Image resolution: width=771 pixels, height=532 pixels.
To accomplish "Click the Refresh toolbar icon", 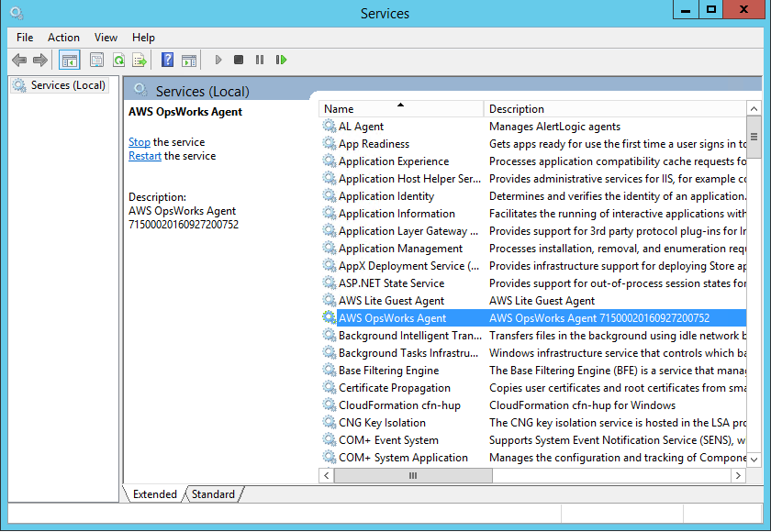I will coord(118,60).
